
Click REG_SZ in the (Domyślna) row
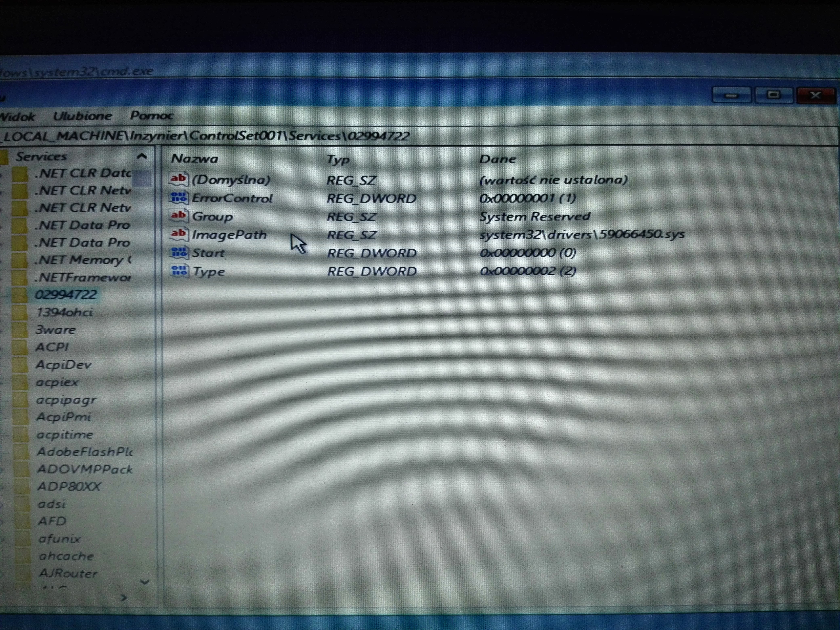click(x=351, y=180)
